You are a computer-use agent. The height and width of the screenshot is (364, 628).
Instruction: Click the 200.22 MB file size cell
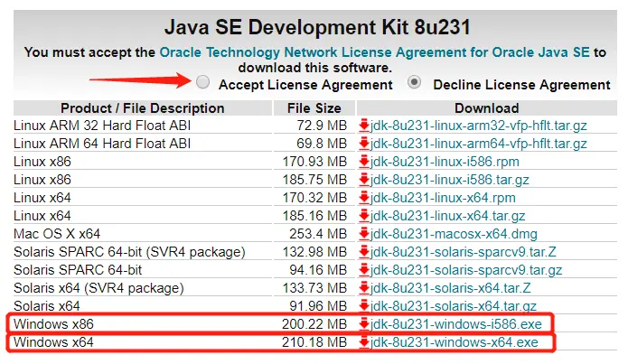pyautogui.click(x=314, y=324)
